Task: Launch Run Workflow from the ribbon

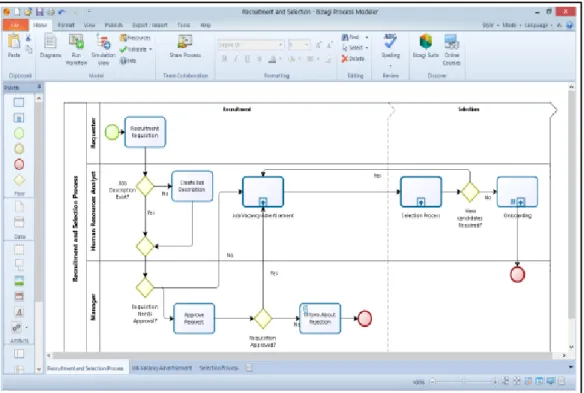Action: (76, 49)
